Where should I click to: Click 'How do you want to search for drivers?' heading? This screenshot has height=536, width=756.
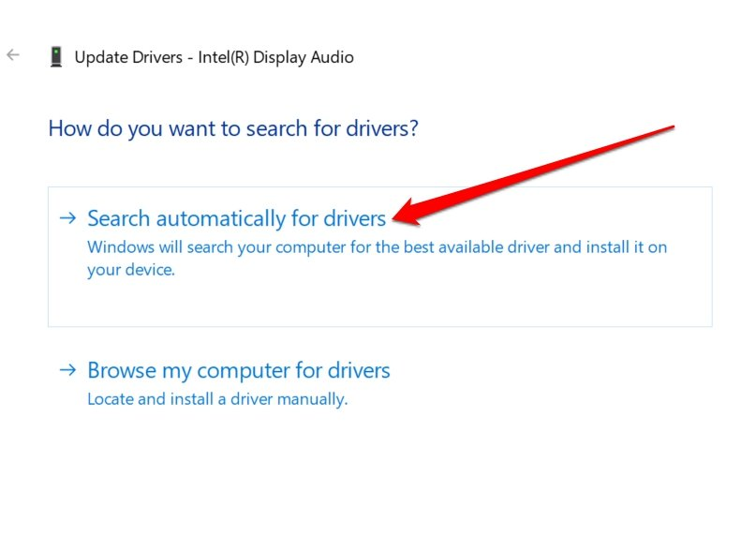tap(233, 128)
